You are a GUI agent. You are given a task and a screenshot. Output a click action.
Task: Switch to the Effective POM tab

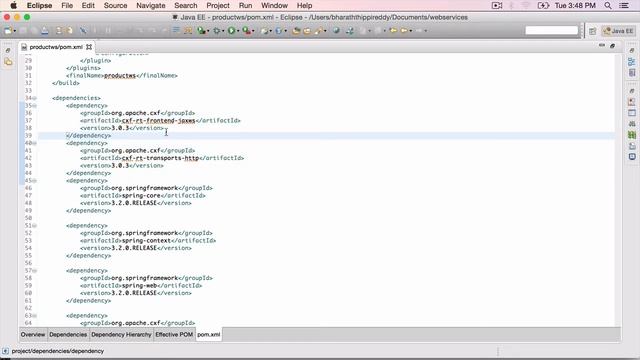174,334
